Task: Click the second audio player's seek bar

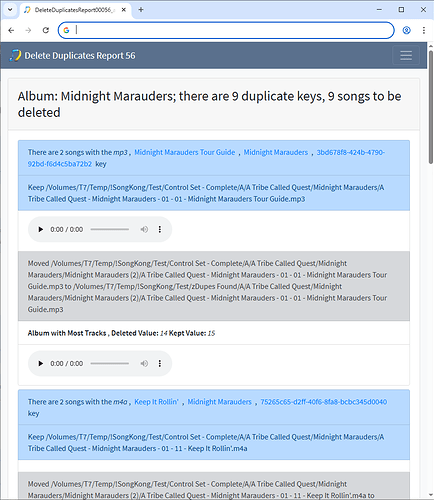Action: pos(110,363)
